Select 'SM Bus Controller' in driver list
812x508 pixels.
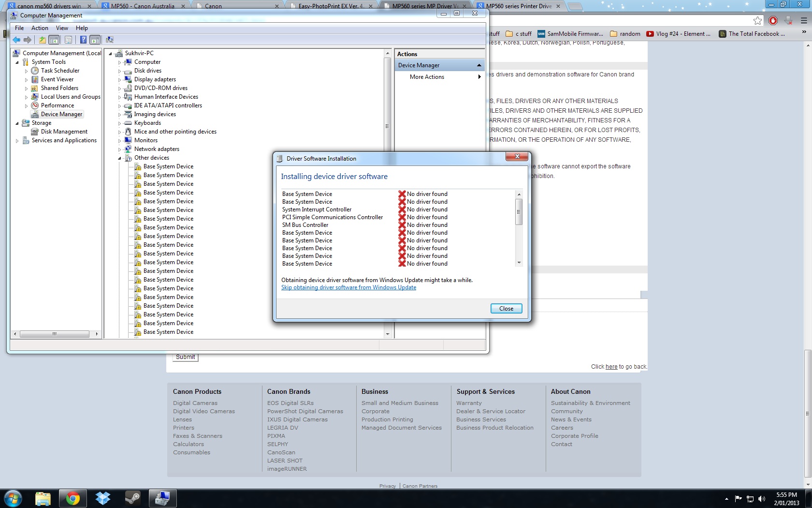(305, 225)
